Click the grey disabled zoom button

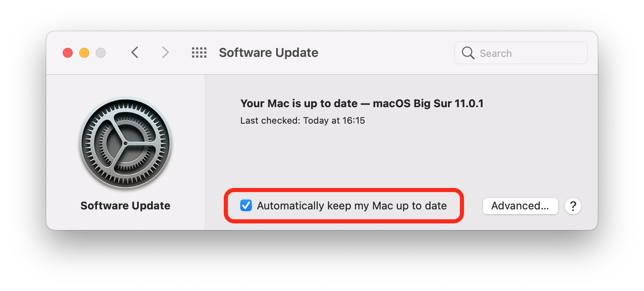click(x=101, y=53)
